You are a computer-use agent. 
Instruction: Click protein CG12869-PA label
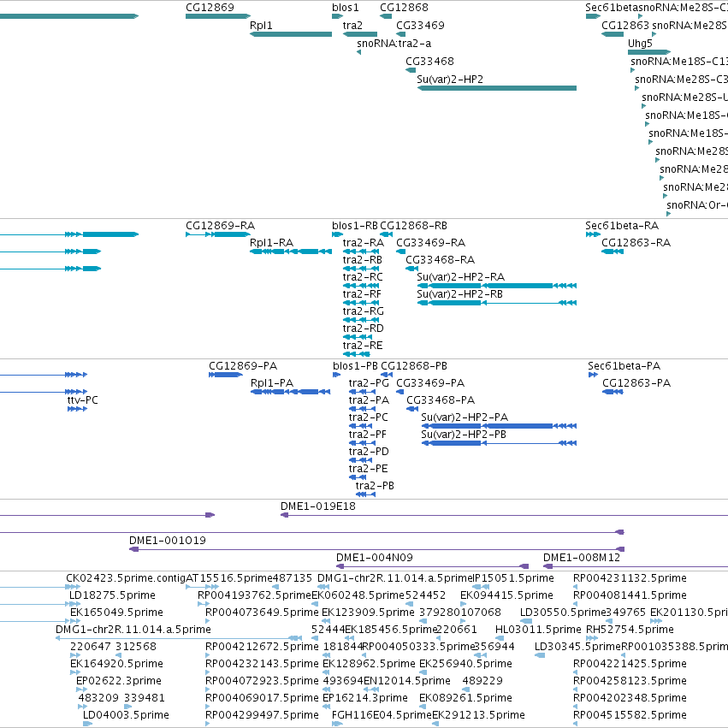pyautogui.click(x=243, y=366)
